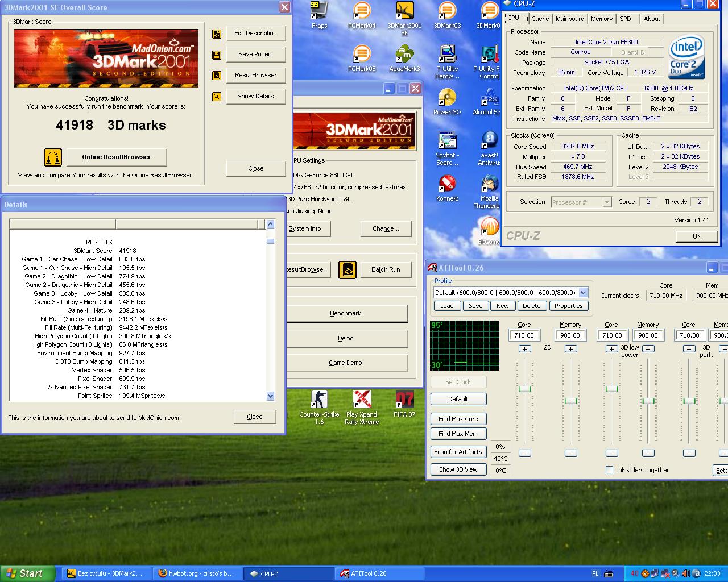
Task: Click the 2D Memory clock input field
Action: [x=570, y=335]
